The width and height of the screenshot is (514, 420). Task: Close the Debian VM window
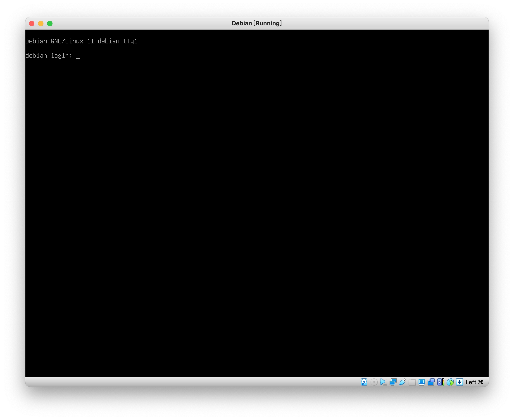tap(32, 24)
